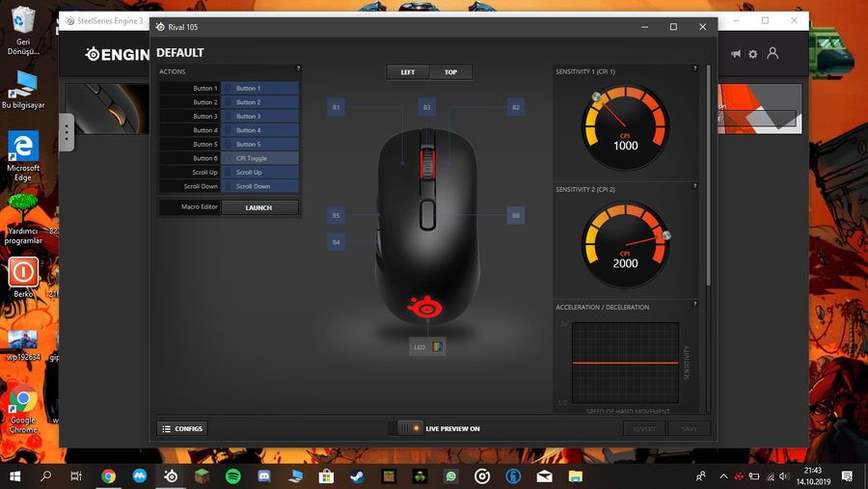Open the Button 5 action dropdown
The width and height of the screenshot is (868, 489).
(x=259, y=144)
